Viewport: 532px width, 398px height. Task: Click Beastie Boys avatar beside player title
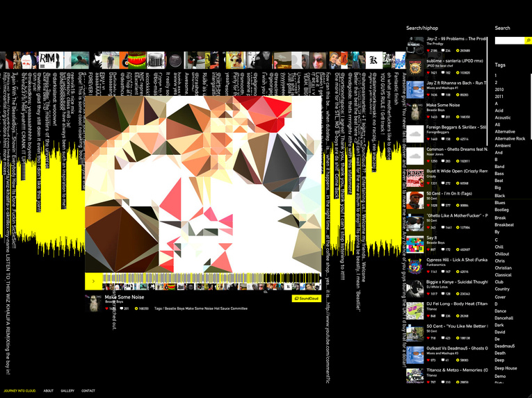93,302
